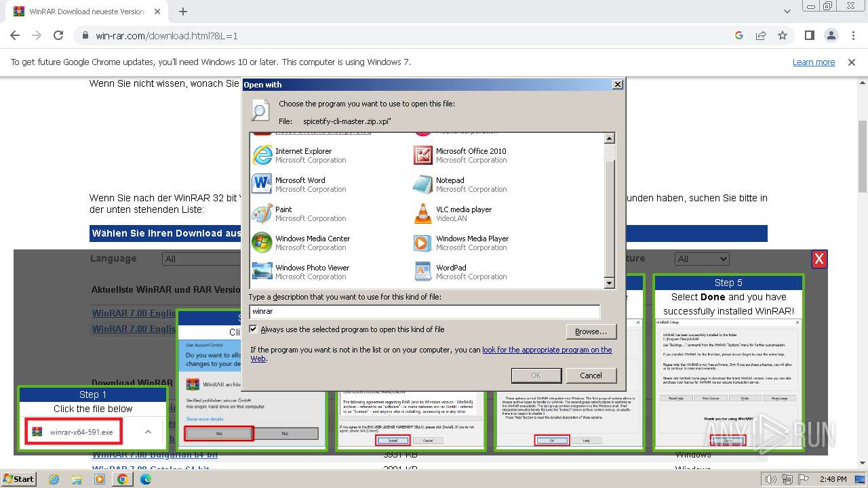This screenshot has width=868, height=488.
Task: Open a new Chrome tab
Action: point(182,12)
